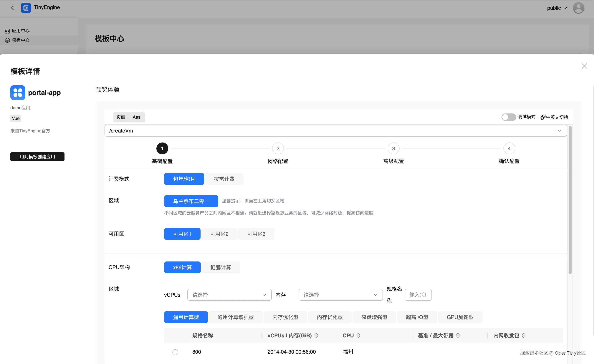This screenshot has height=364, width=594.
Task: Open the user avatar profile icon
Action: [x=578, y=8]
